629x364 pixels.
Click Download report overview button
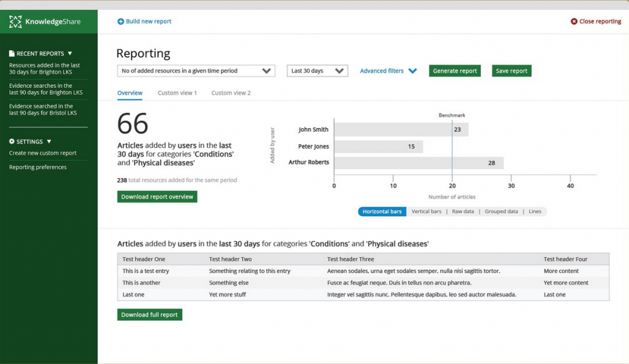[157, 196]
